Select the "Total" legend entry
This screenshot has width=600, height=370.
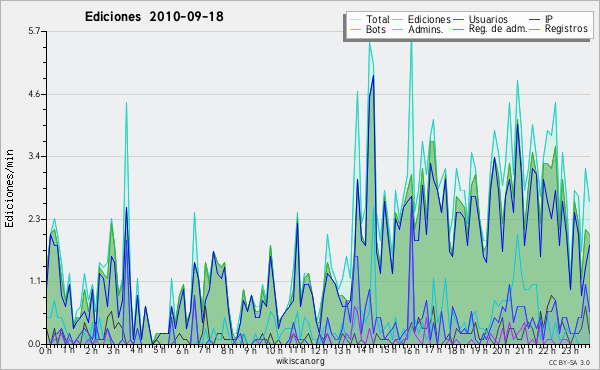[x=378, y=19]
